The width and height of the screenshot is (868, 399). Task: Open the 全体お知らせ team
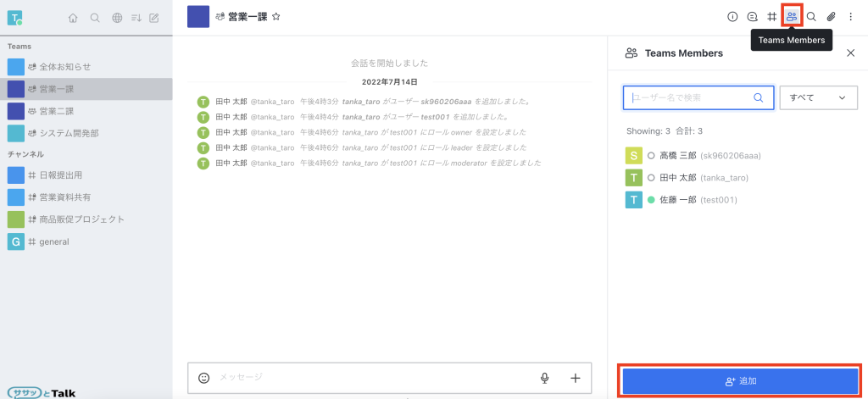tap(86, 66)
